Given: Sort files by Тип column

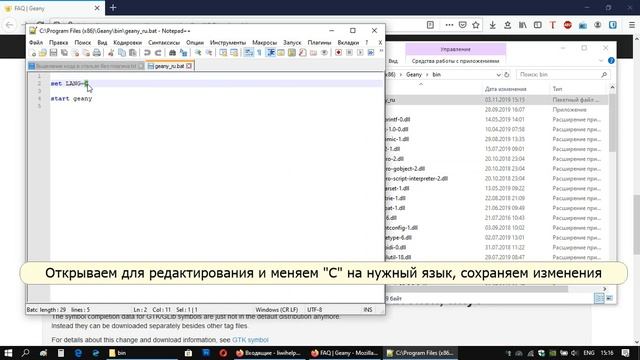Looking at the screenshot, I should pos(557,89).
